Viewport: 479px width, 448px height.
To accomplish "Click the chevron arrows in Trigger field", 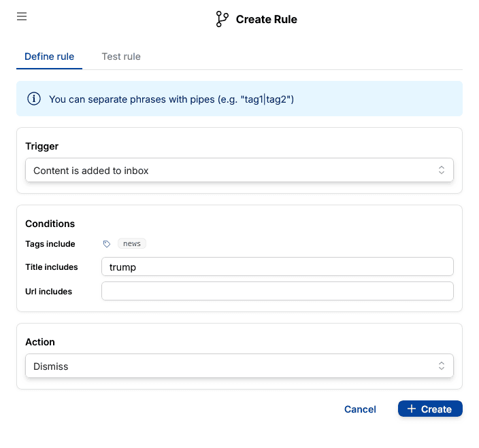I will point(441,170).
